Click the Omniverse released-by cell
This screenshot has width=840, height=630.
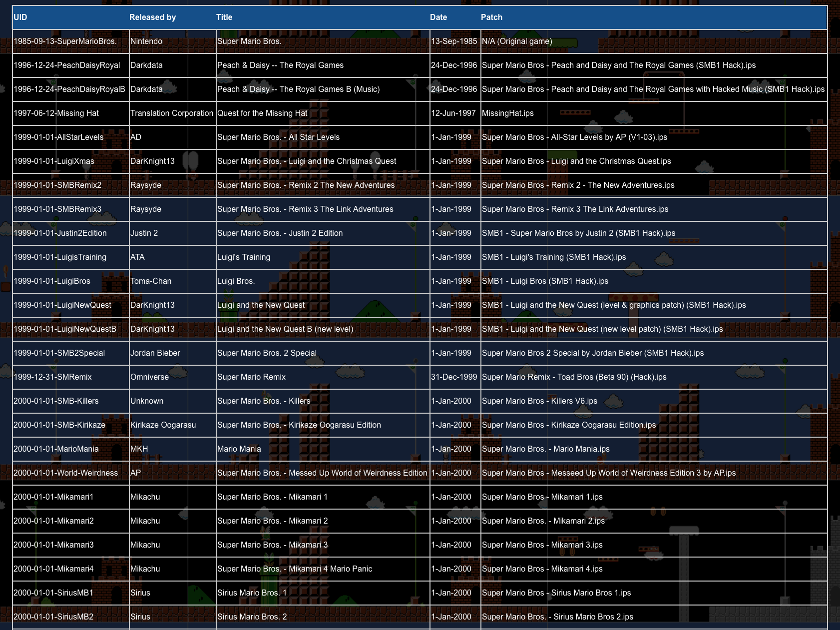(x=172, y=377)
